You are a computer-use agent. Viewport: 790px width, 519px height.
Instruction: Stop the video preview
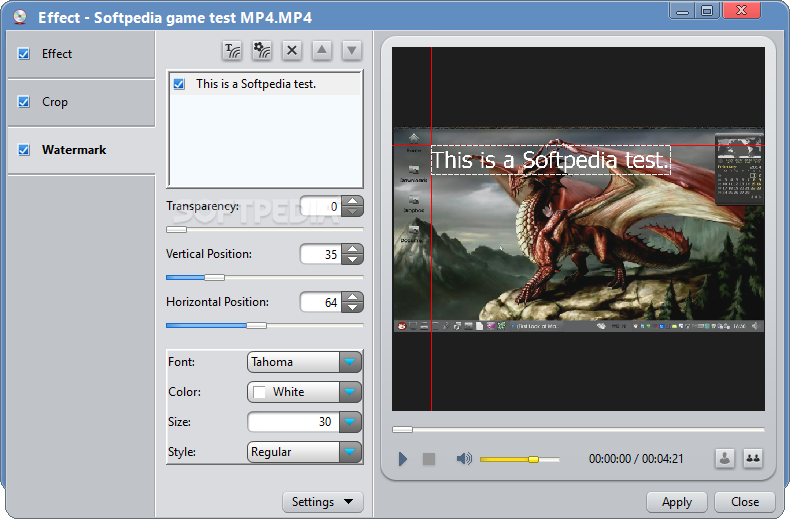(429, 459)
